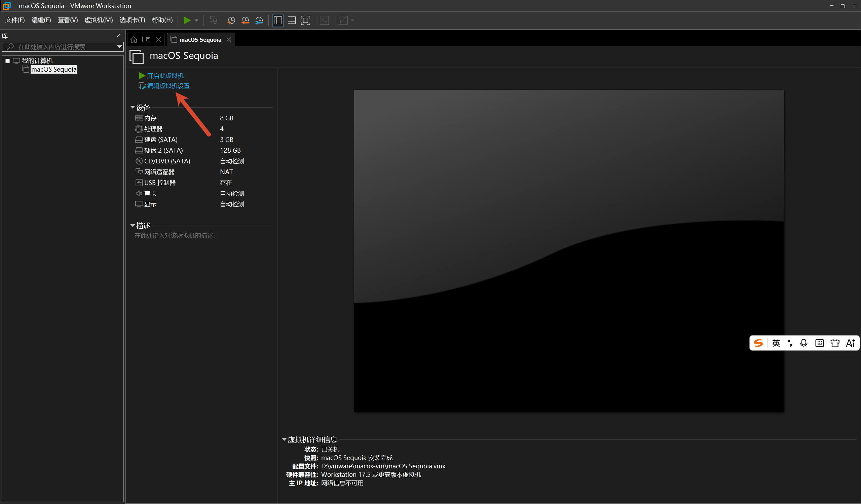861x504 pixels.
Task: Close the 库 library panel
Action: (x=118, y=36)
